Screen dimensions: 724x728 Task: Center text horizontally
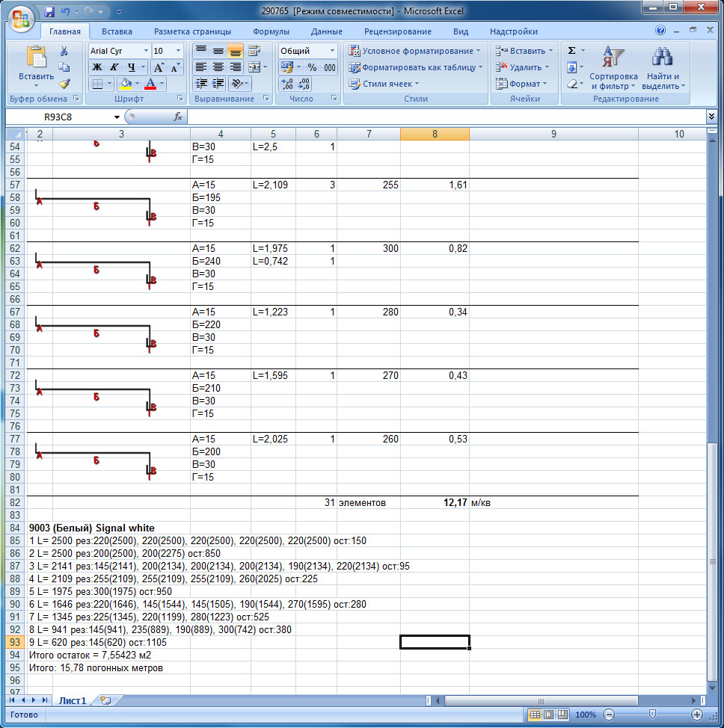218,67
